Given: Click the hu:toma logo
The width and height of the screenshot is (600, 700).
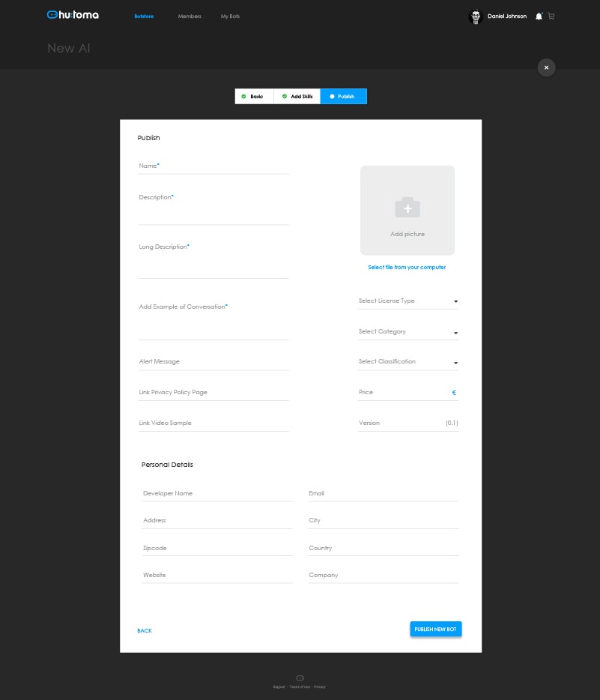Looking at the screenshot, I should (73, 15).
